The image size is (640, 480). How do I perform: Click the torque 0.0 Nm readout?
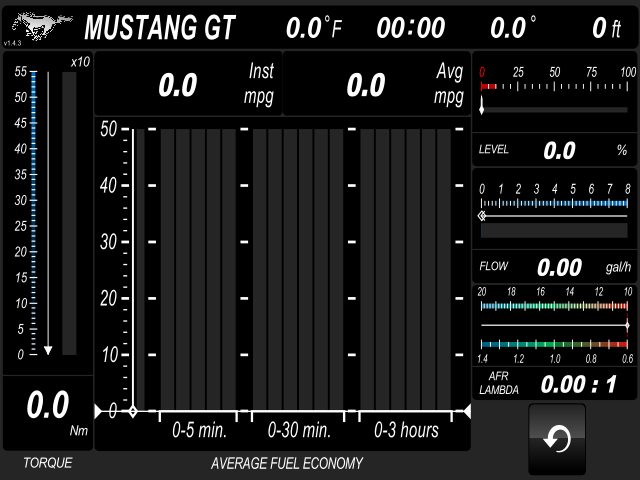48,413
